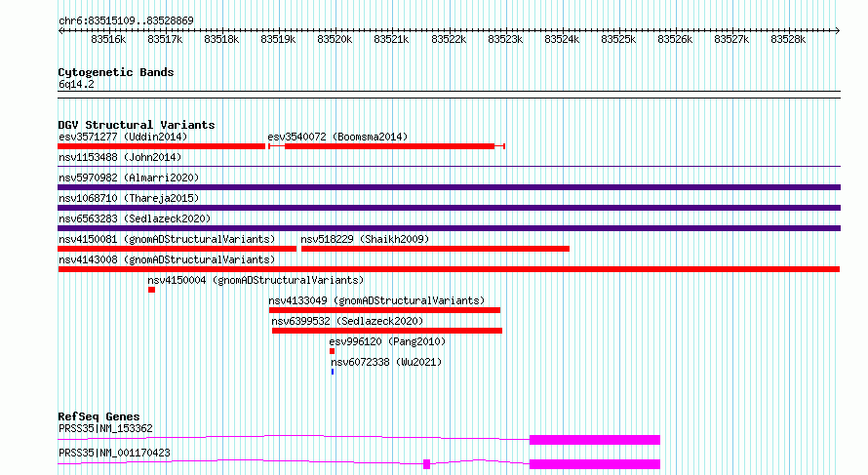Open the esv996120 (Pang2010) label

tap(387, 341)
